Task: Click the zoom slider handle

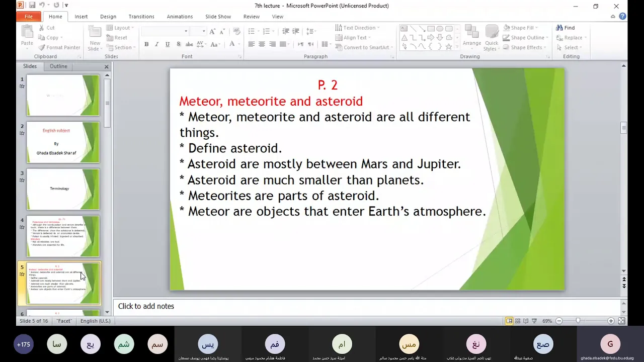Action: point(578,321)
